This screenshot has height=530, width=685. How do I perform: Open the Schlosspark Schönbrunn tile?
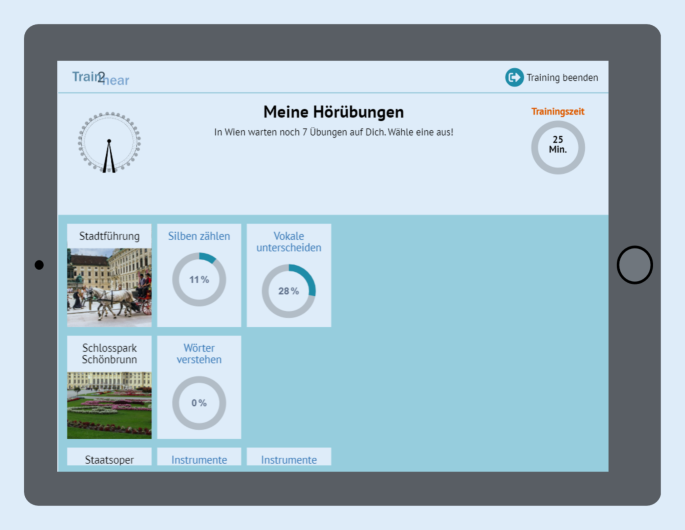[x=109, y=387]
